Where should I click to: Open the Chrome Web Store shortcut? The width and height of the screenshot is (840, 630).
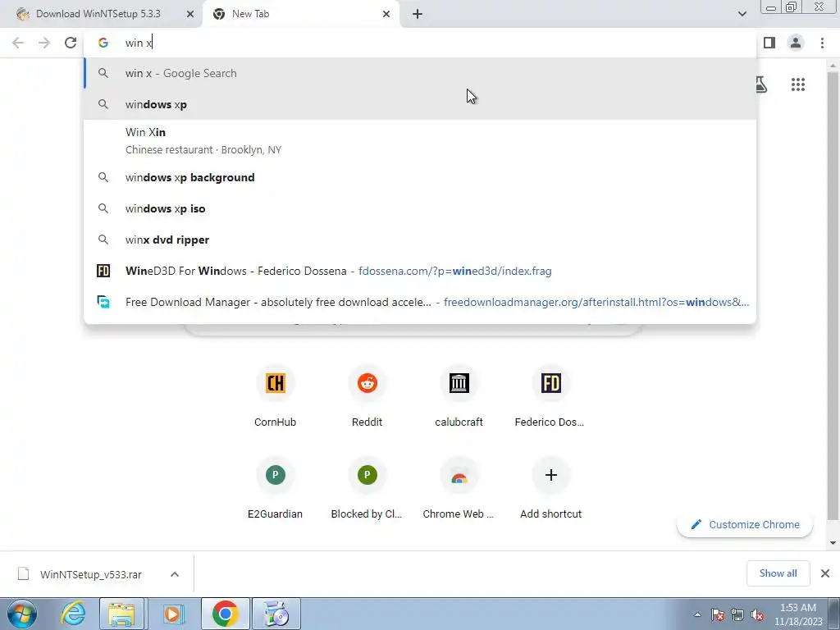tap(459, 487)
